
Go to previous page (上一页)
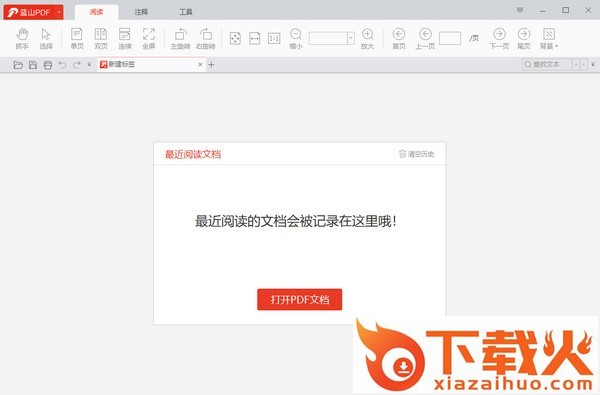coord(425,38)
